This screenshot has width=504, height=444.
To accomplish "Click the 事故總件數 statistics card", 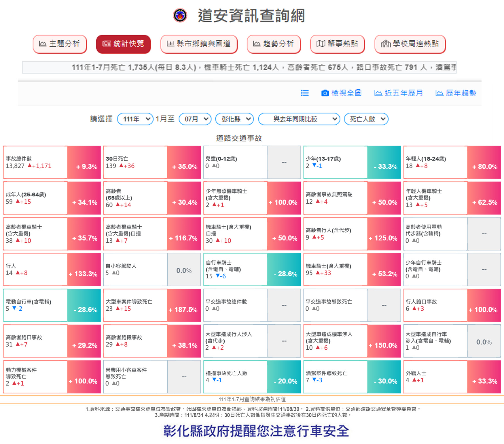I will [x=35, y=162].
